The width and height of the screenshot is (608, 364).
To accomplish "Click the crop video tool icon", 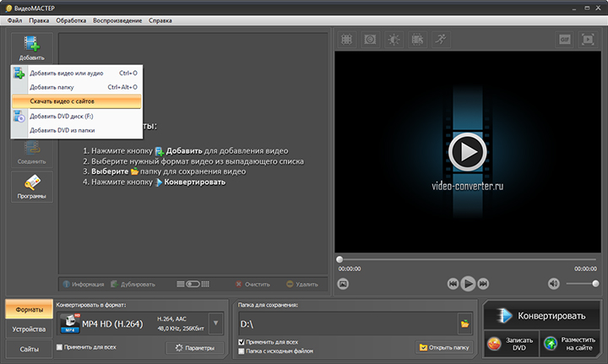I will tap(347, 40).
